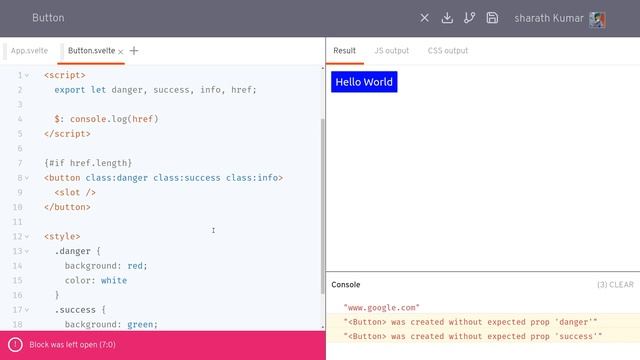The height and width of the screenshot is (360, 640).
Task: Click the exit fullscreen X icon
Action: 424,18
